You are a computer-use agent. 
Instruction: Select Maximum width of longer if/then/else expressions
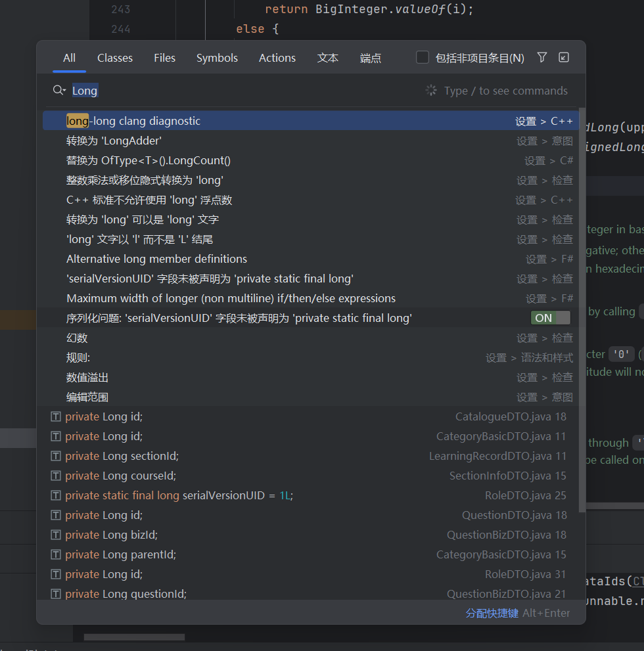point(311,298)
